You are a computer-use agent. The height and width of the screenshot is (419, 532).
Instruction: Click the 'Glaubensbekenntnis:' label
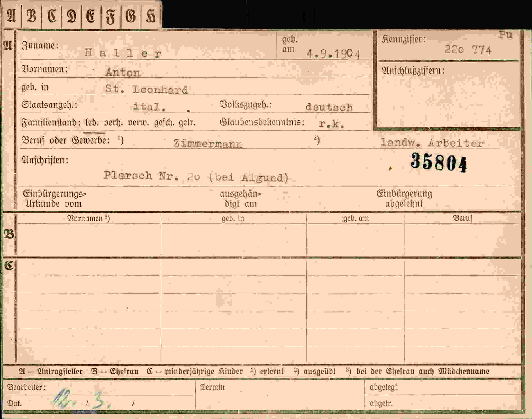click(262, 122)
